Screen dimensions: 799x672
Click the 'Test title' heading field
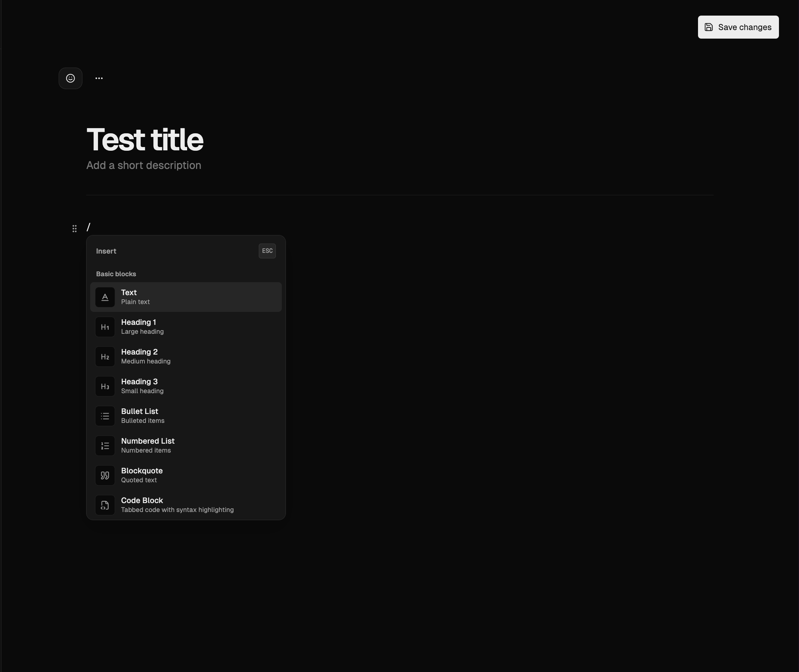click(145, 140)
